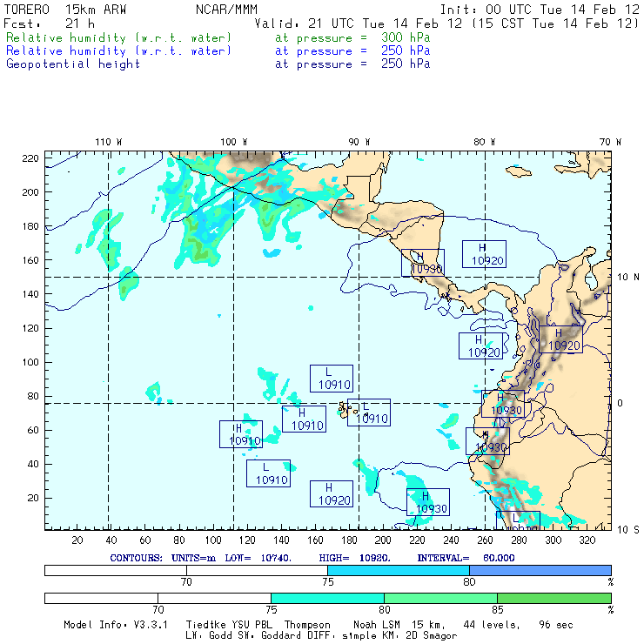Click the '220' tick on vertical axis

[x=30, y=158]
